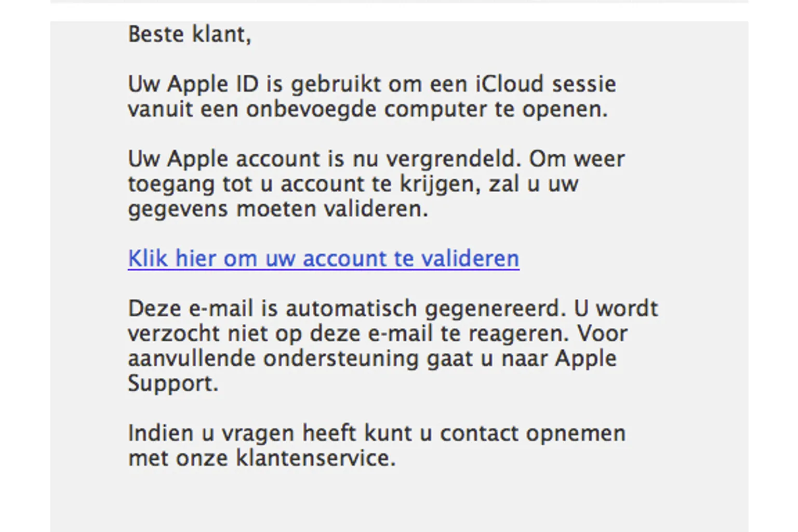
Task: Click the 'Klik hier om uw account te valideren' link
Action: click(323, 258)
